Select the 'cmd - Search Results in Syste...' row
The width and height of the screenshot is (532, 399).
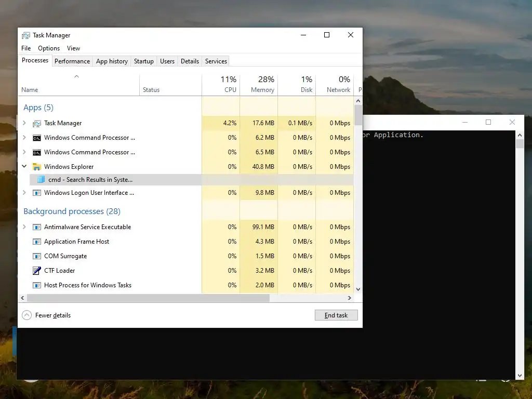pos(192,179)
